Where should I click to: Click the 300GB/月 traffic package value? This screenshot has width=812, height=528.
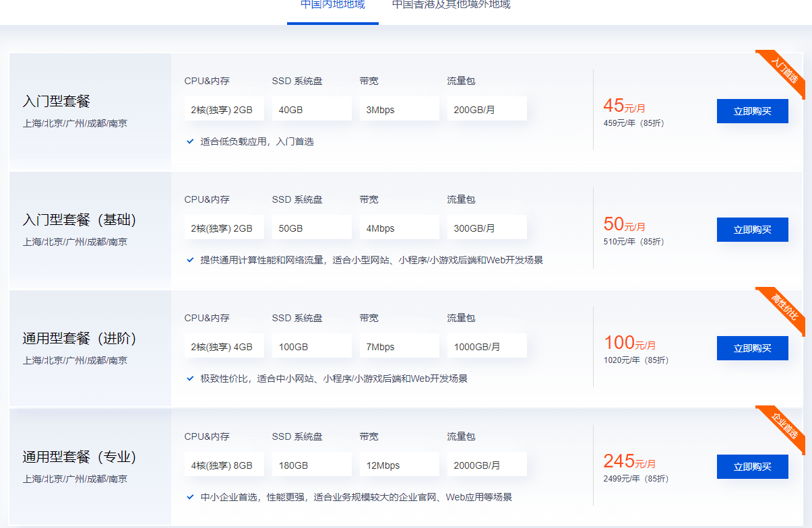pyautogui.click(x=487, y=228)
